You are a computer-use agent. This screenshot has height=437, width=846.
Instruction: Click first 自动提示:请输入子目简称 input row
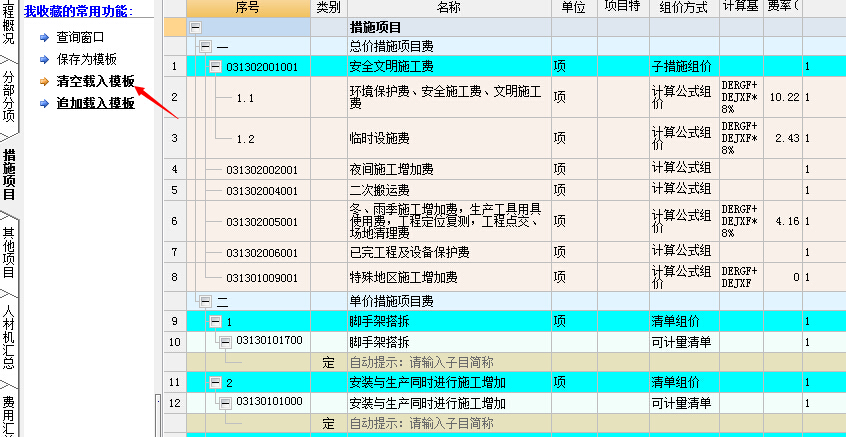pos(449,363)
